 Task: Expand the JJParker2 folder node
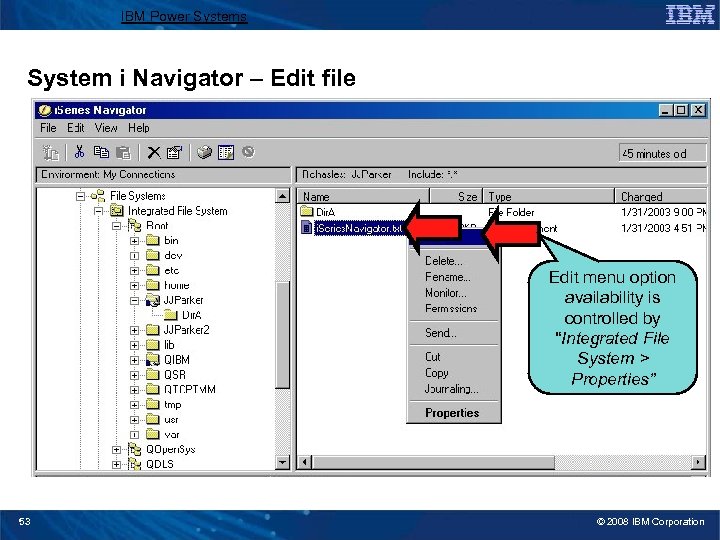[134, 331]
